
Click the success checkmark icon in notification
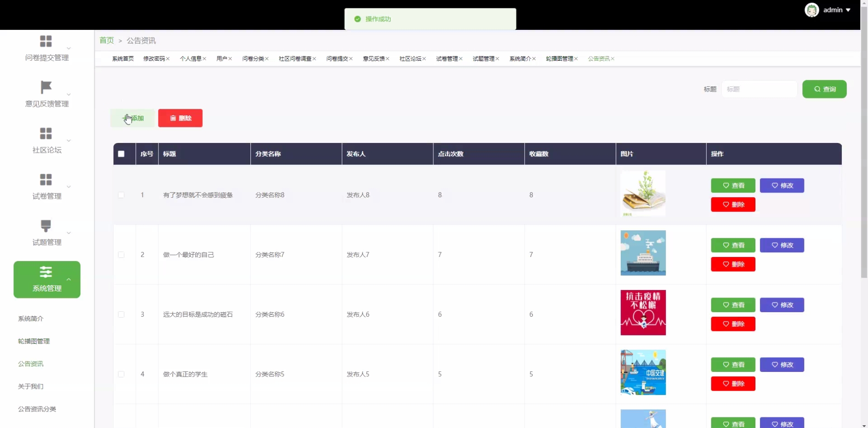[357, 19]
